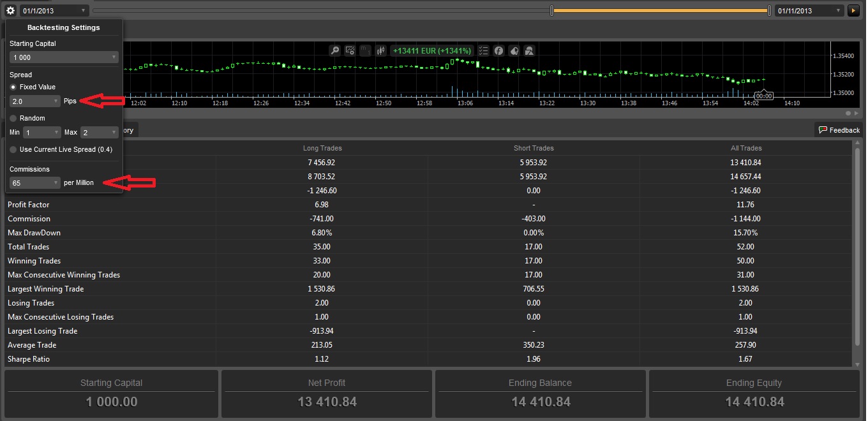Open the Commissions 65 per Million dropdown

35,182
